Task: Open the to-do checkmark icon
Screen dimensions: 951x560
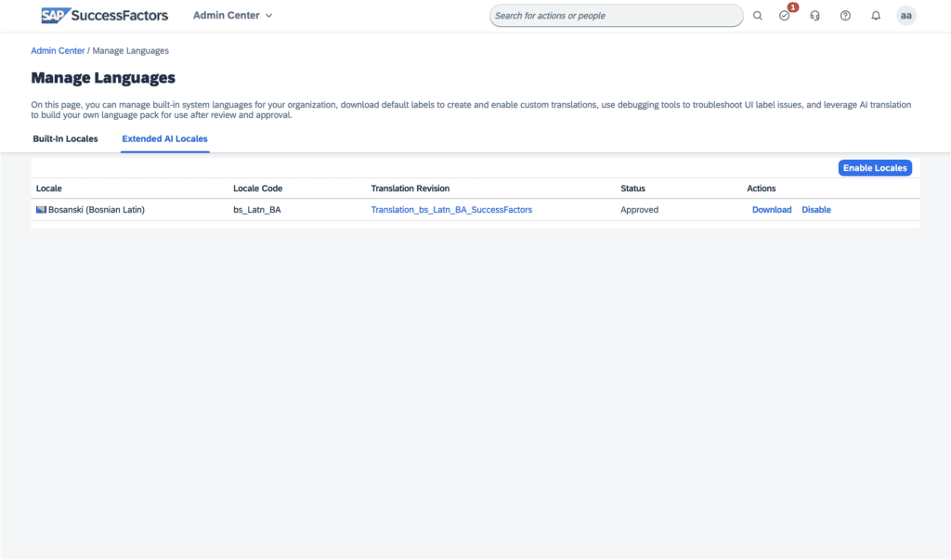Action: point(785,16)
